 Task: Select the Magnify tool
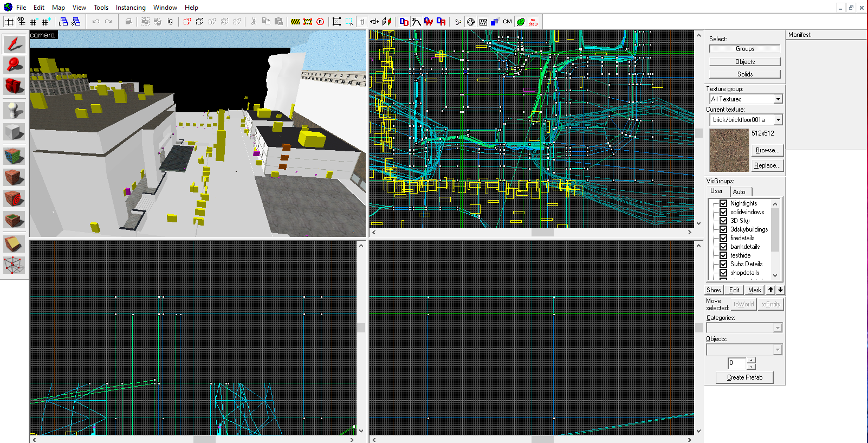(x=14, y=65)
